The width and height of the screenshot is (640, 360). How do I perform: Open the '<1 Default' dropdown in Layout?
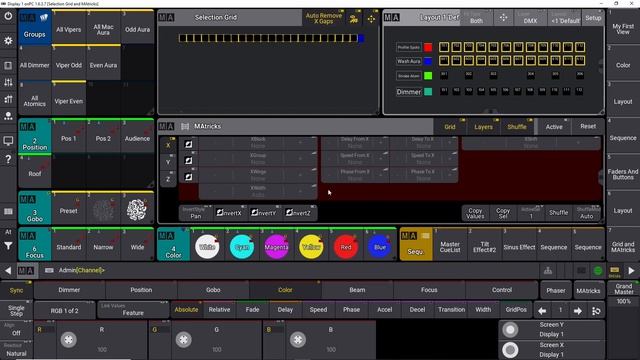[x=565, y=18]
